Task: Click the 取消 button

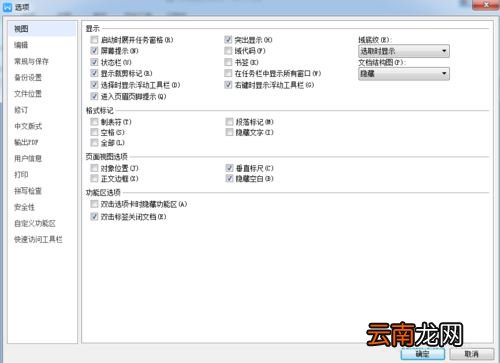Action: 472,354
